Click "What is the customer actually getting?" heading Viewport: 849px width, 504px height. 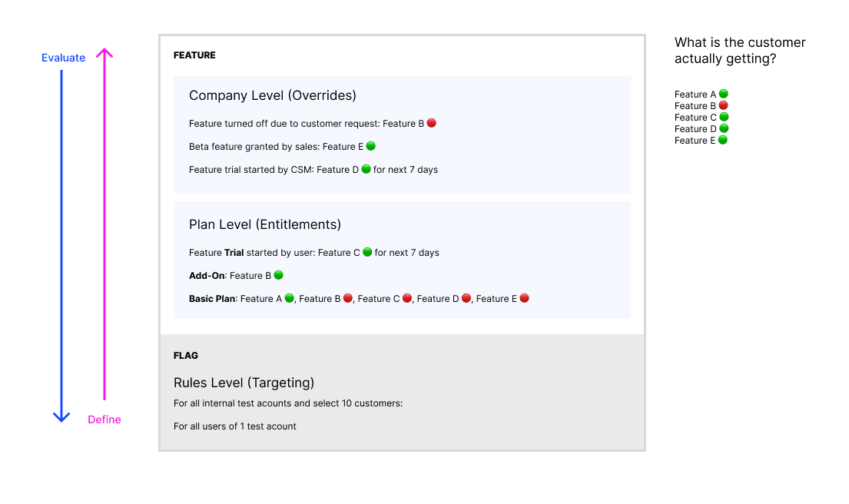pyautogui.click(x=740, y=51)
